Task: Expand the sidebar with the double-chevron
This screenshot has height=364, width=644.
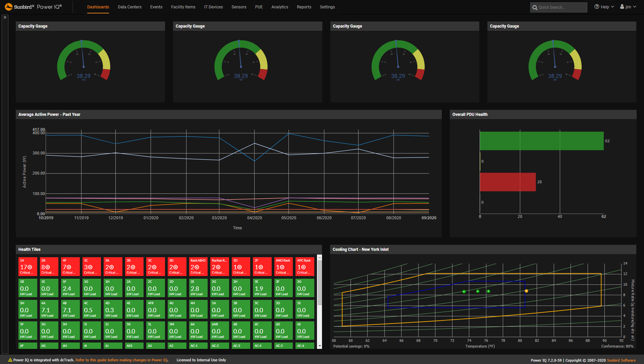Action: coord(5,17)
